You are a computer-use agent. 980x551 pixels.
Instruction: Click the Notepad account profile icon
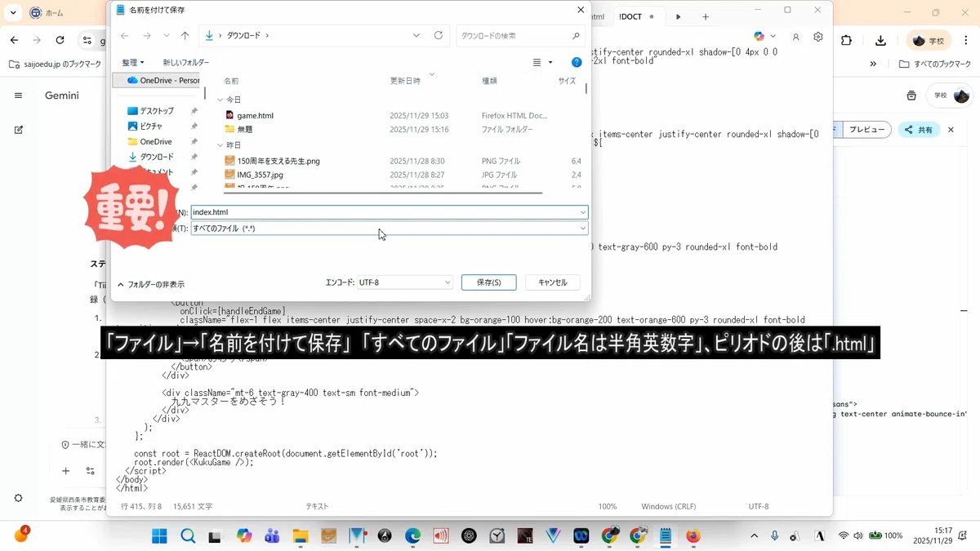click(795, 37)
